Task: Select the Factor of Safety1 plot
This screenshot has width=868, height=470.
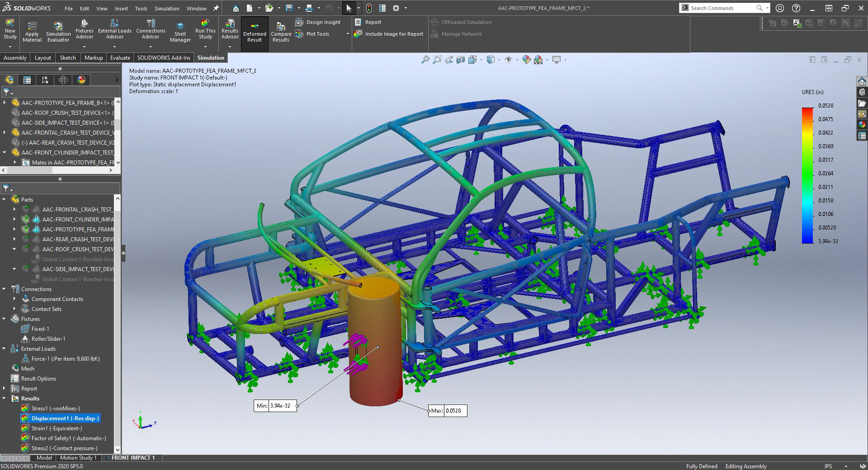Action: [68, 438]
